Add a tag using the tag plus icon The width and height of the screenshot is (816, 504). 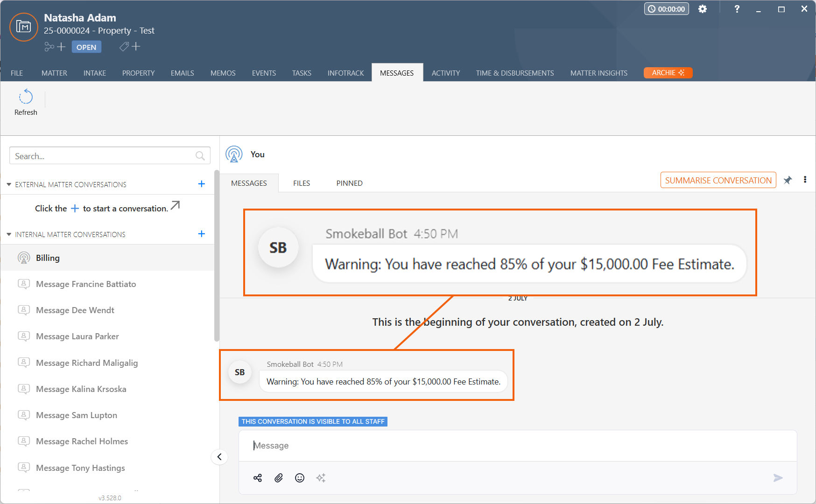(130, 47)
